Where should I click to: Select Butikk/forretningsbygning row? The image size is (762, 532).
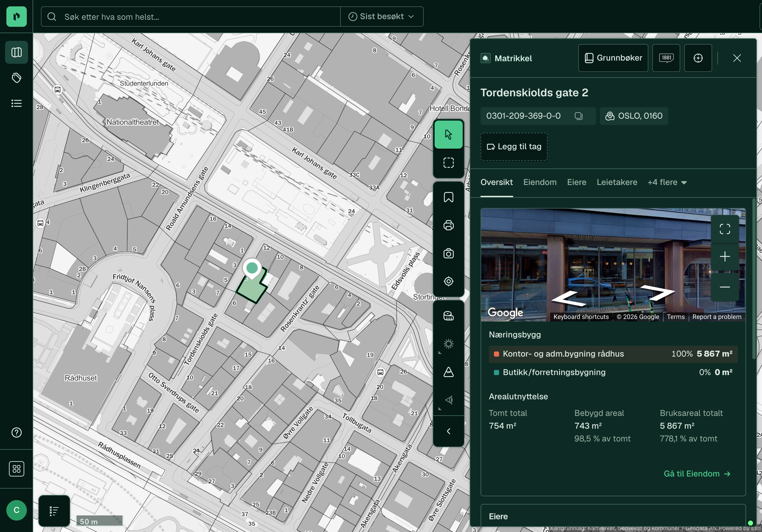pos(613,372)
